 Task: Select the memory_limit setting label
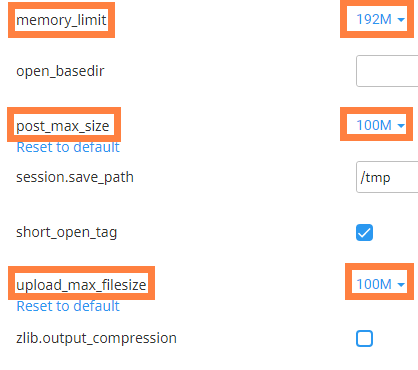click(61, 20)
